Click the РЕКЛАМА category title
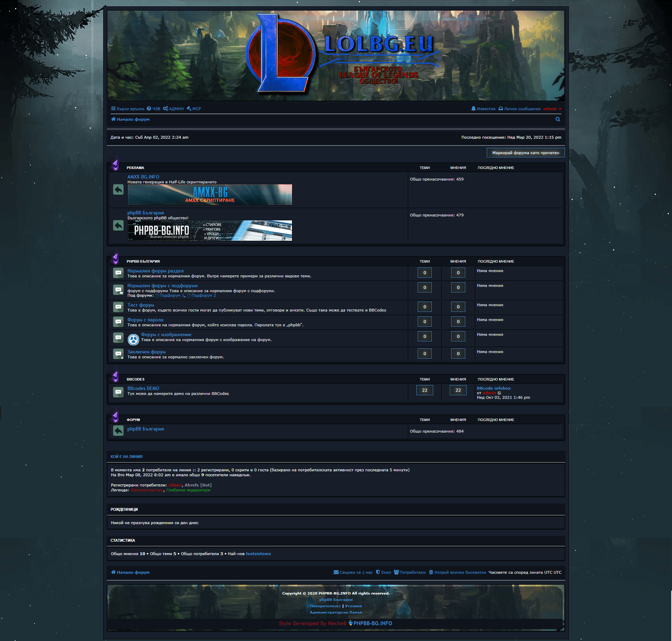Screen dimensions: 672x641 135,168
